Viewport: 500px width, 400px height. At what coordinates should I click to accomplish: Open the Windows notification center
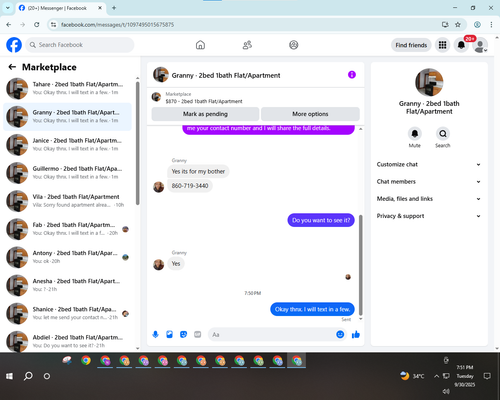coord(487,376)
